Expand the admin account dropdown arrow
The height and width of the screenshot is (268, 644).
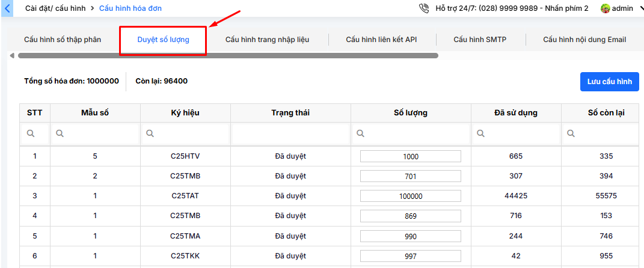[640, 8]
